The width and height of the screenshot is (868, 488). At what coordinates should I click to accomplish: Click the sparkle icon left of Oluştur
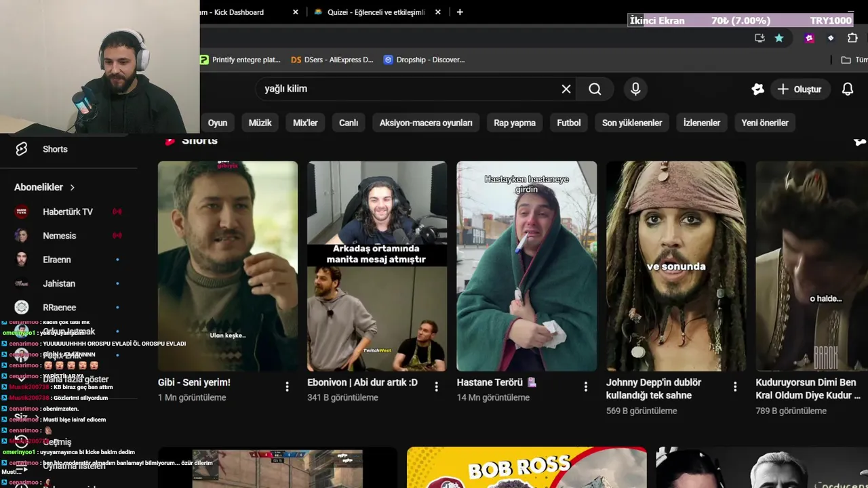(758, 89)
